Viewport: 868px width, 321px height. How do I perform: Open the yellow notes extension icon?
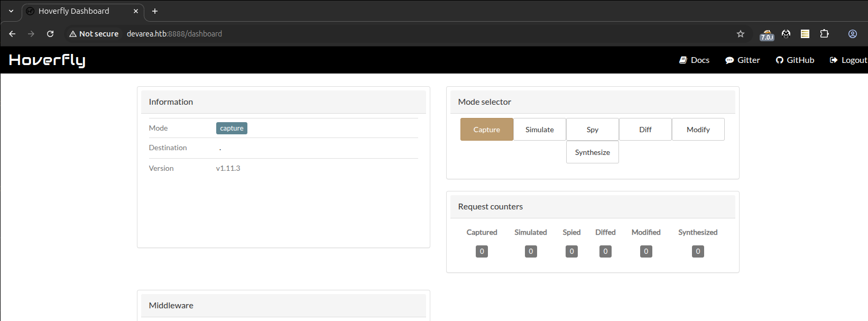(x=805, y=34)
